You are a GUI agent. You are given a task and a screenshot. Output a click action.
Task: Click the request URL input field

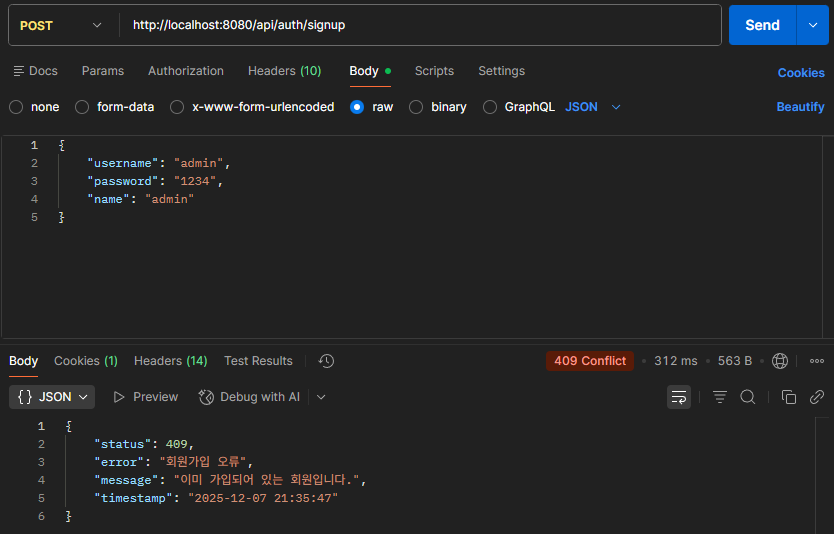pos(420,25)
